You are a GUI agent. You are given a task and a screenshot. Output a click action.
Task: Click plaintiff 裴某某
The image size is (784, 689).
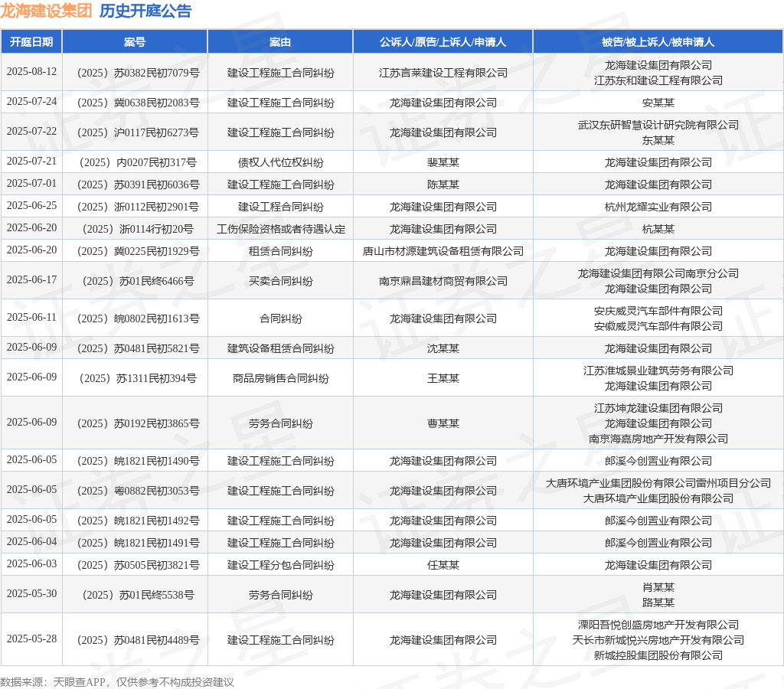point(443,162)
